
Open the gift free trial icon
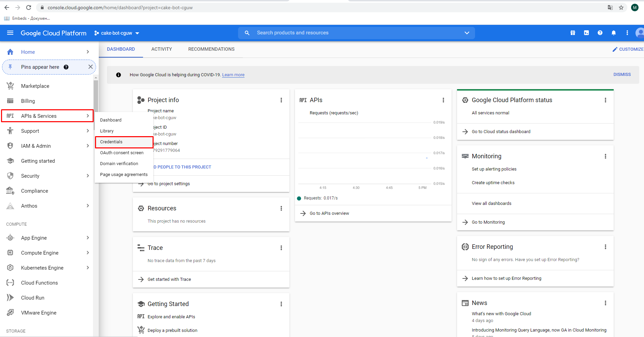tap(573, 33)
